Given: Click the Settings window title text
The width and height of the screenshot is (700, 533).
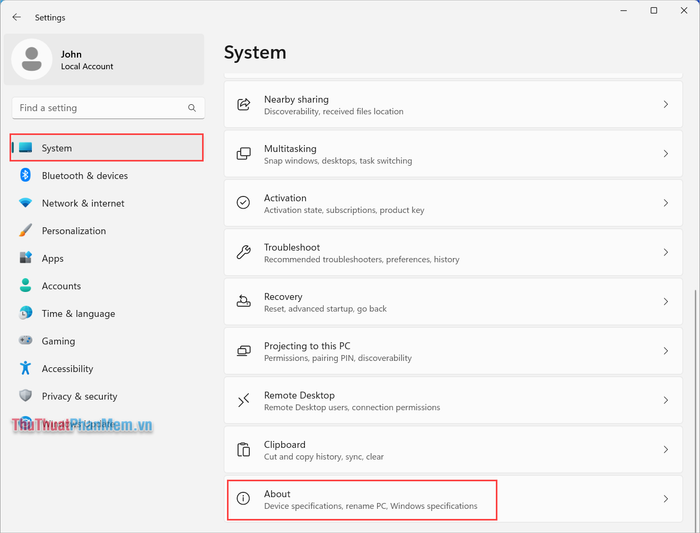Looking at the screenshot, I should [50, 17].
